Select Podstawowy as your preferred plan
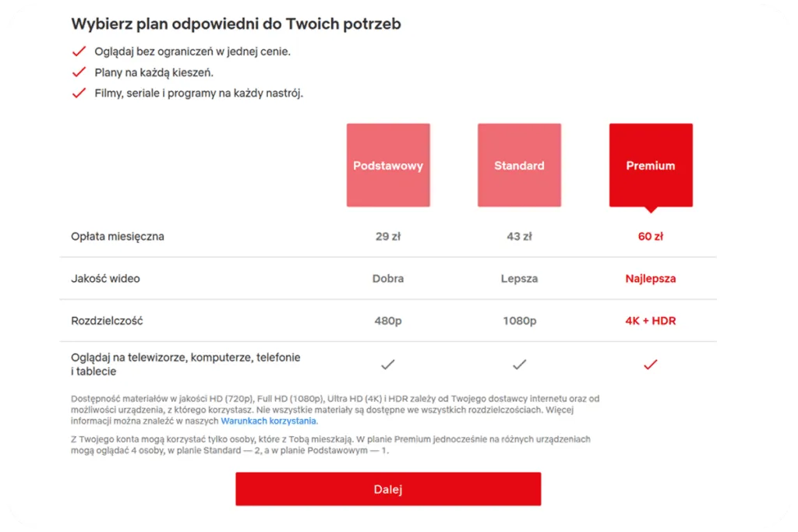The width and height of the screenshot is (798, 532). pyautogui.click(x=387, y=165)
